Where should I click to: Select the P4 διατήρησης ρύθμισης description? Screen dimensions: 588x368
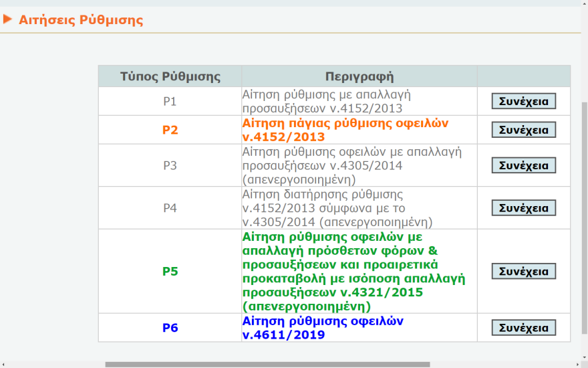337,208
